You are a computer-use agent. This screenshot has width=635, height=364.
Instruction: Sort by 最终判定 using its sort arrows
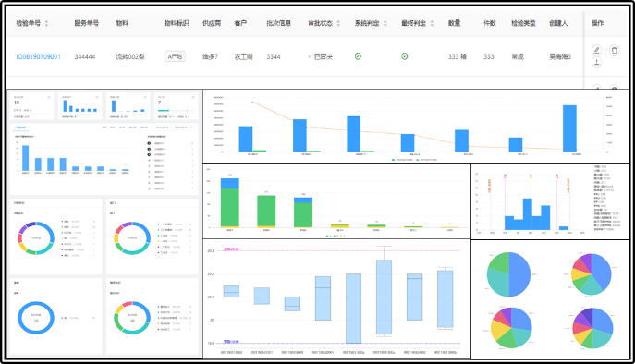pos(432,23)
